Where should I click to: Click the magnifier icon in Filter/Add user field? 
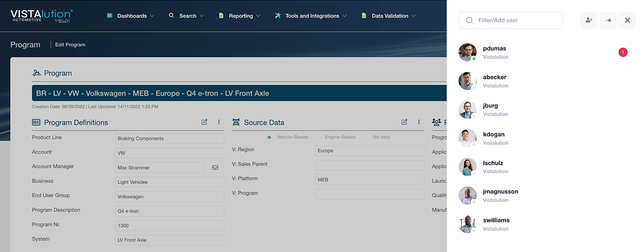469,20
